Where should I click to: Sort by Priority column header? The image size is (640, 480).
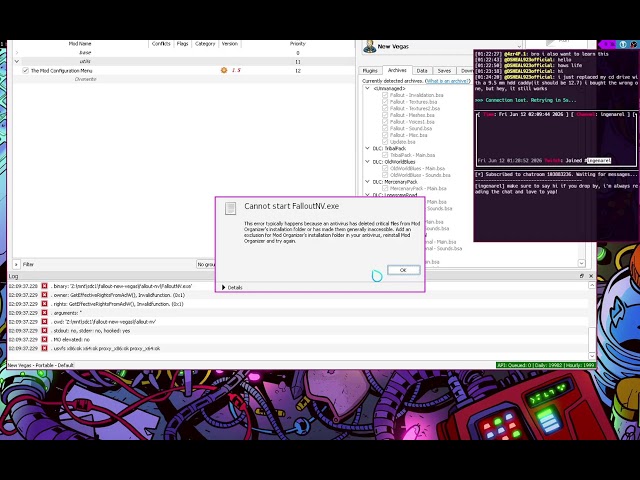[298, 44]
